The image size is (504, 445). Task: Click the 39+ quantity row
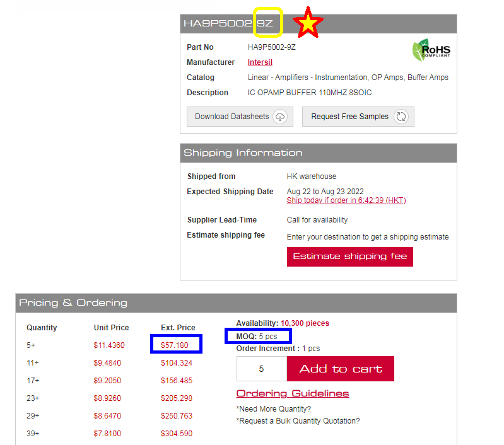pyautogui.click(x=33, y=434)
